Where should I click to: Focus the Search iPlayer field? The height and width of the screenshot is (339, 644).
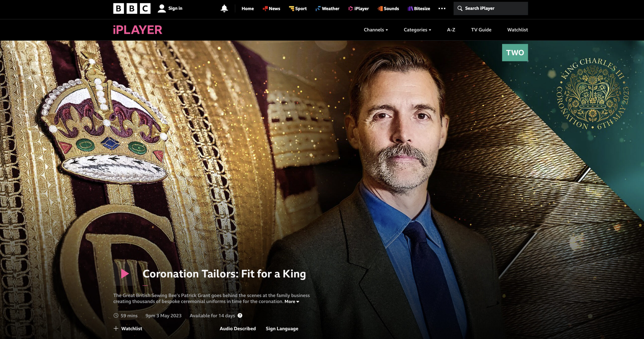[491, 8]
